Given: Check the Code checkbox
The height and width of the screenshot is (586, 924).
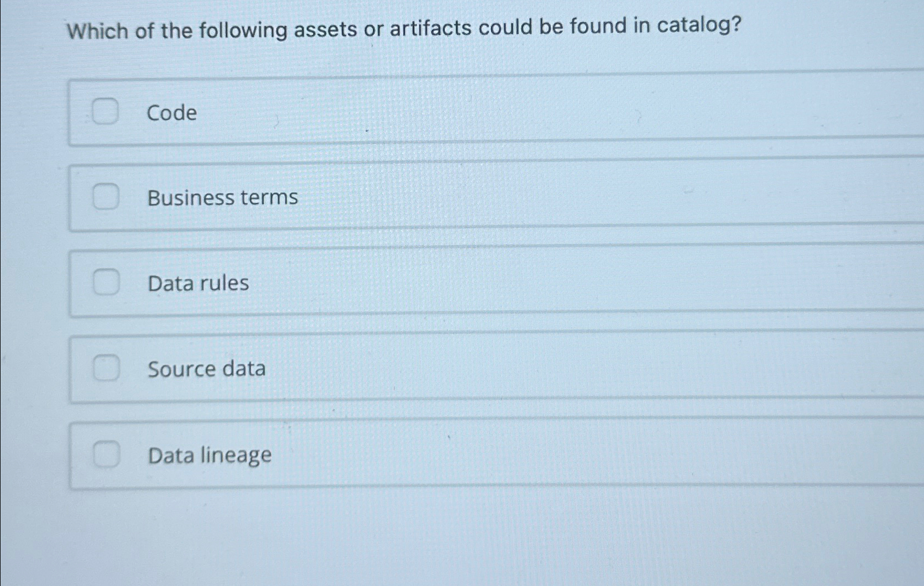Looking at the screenshot, I should click(x=105, y=111).
